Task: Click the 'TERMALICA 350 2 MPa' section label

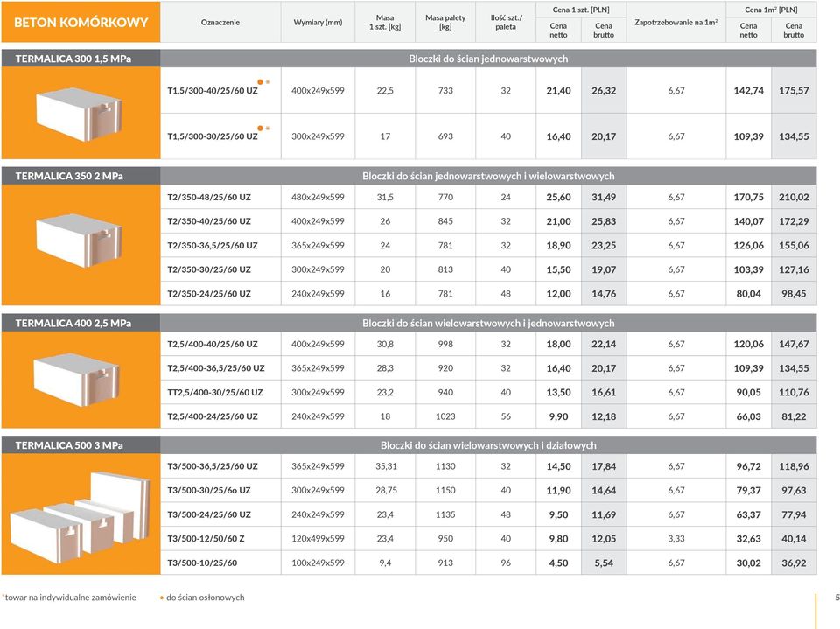Action: (69, 176)
